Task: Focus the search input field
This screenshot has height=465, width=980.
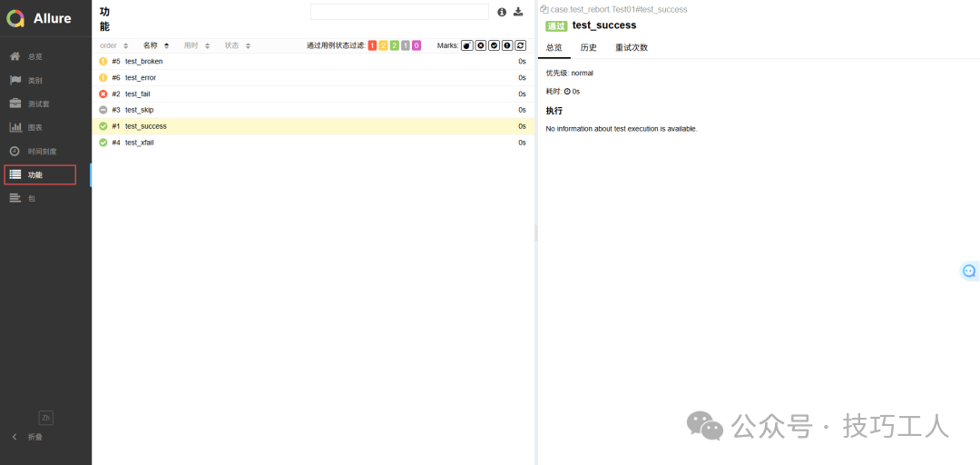Action: tap(399, 12)
